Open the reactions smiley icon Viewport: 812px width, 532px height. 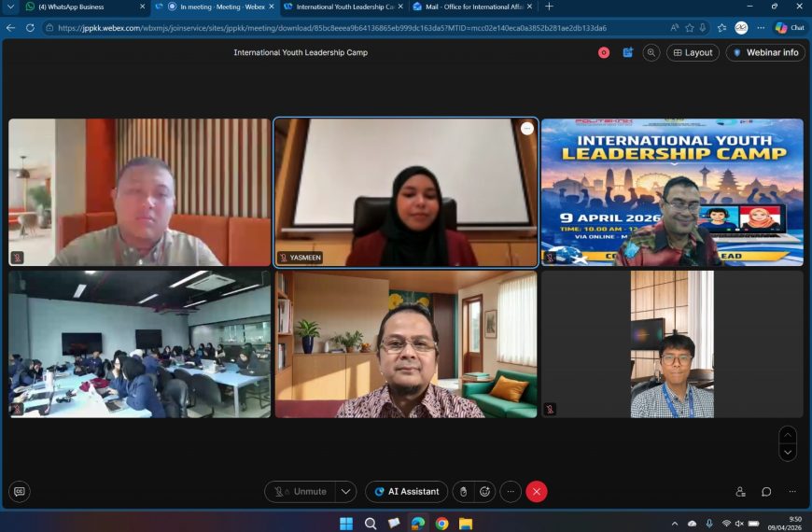tap(484, 492)
